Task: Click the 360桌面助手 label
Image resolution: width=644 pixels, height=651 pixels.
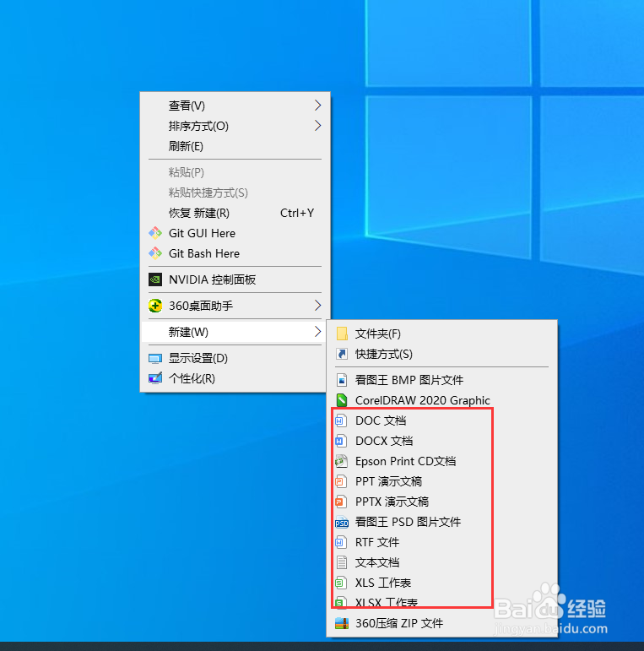Action: point(201,306)
